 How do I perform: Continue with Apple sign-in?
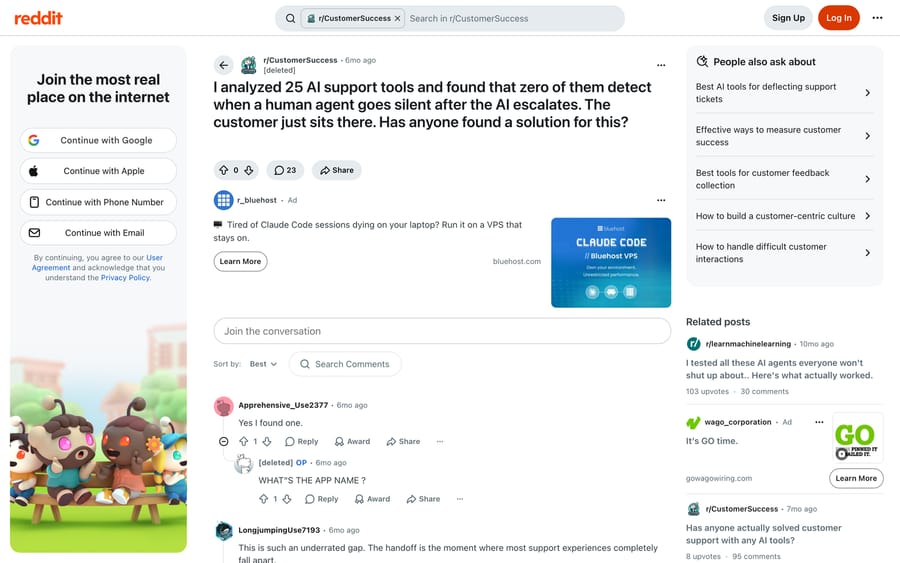click(98, 171)
